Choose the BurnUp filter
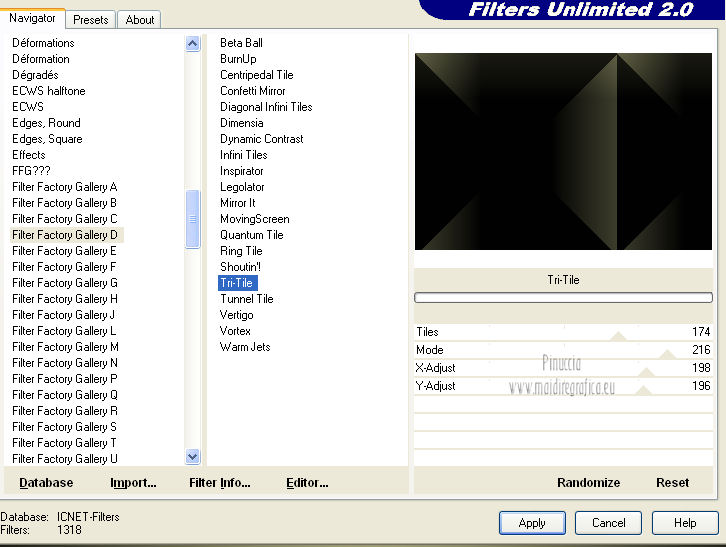This screenshot has height=547, width=726. tap(238, 59)
